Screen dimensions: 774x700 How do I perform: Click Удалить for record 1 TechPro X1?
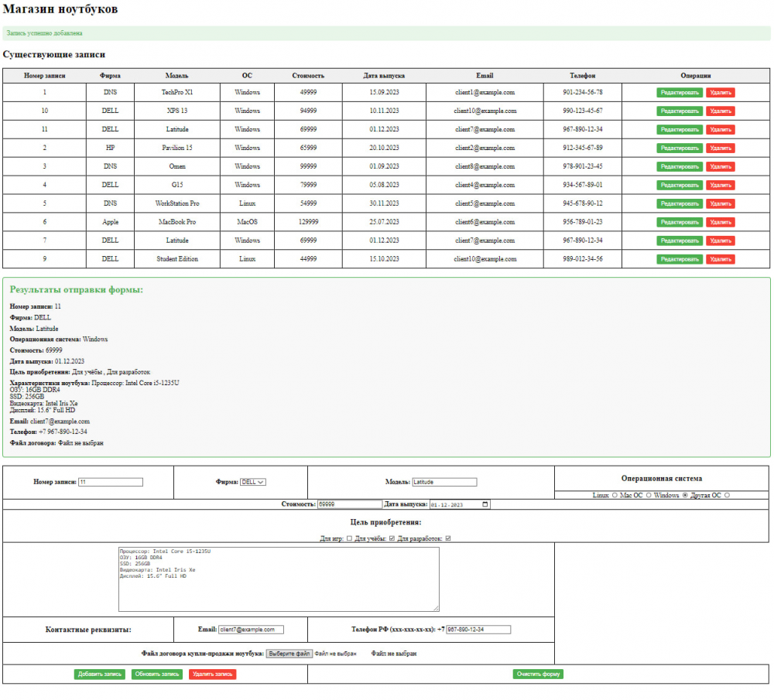[x=720, y=92]
